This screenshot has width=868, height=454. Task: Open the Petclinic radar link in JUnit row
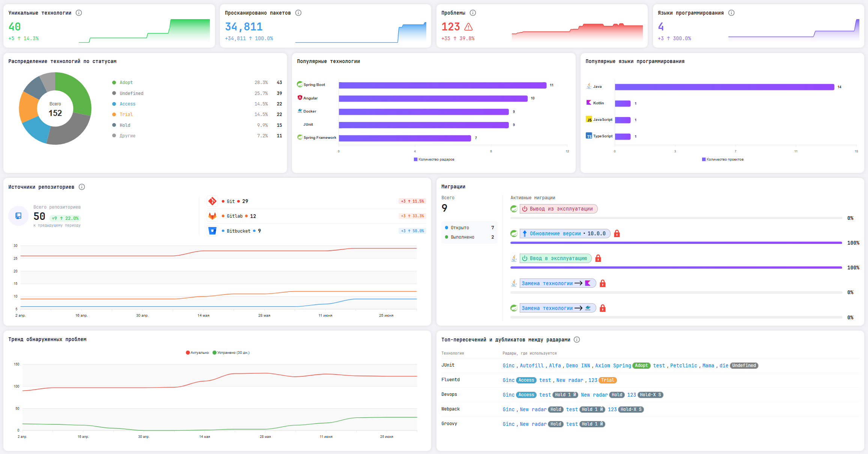pyautogui.click(x=684, y=365)
